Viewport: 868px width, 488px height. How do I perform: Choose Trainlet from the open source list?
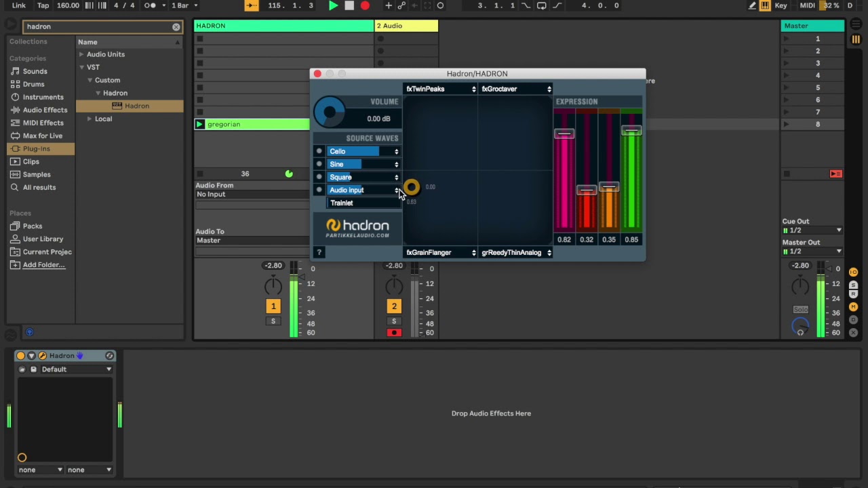coord(364,203)
